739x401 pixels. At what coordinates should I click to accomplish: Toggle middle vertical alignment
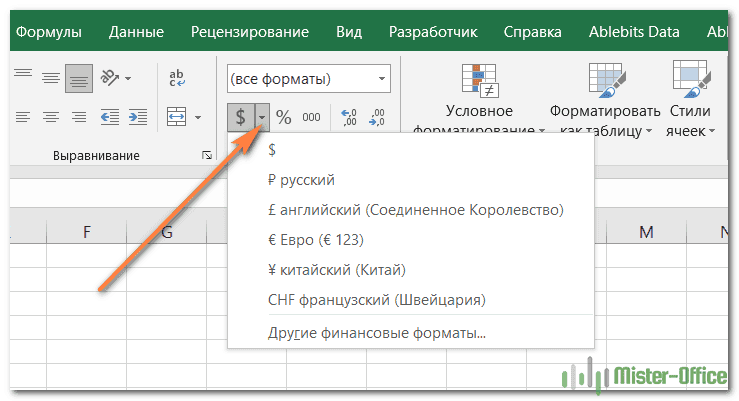(51, 79)
